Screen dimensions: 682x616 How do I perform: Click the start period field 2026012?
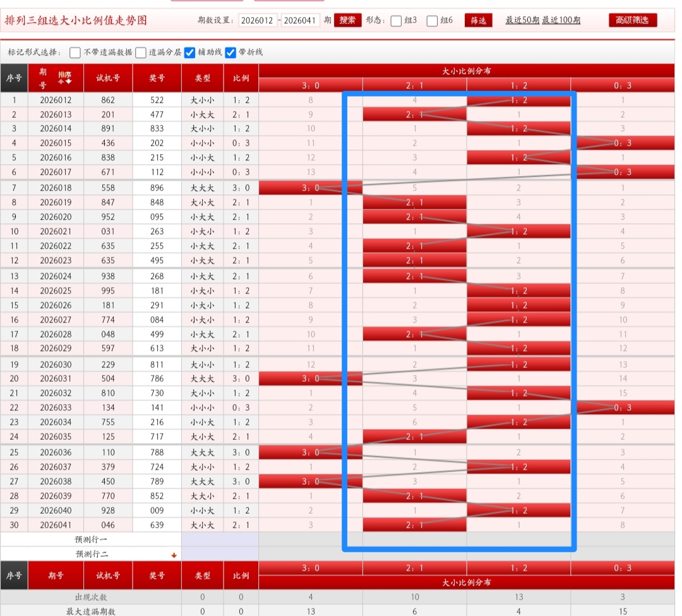click(x=258, y=20)
